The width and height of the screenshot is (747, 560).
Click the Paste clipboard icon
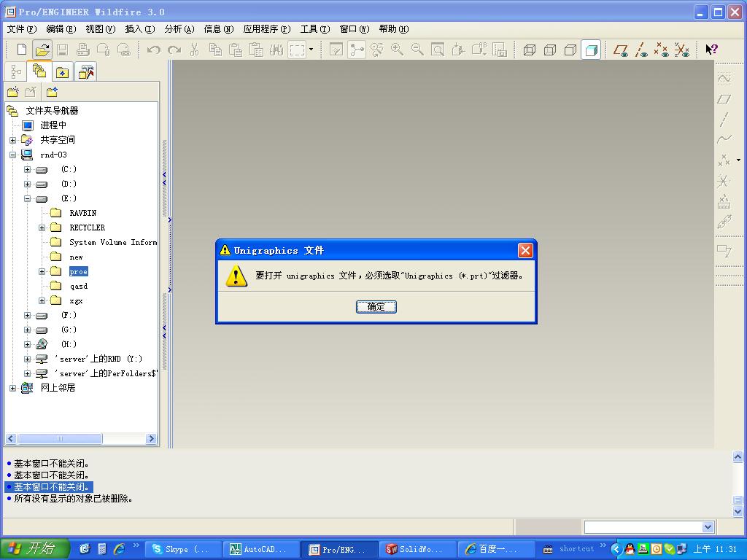pos(236,50)
